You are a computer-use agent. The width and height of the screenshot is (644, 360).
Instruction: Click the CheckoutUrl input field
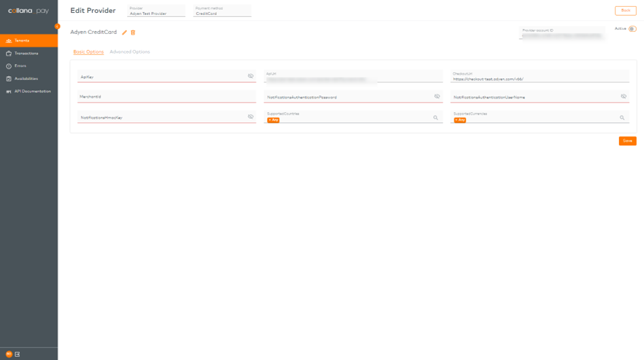pyautogui.click(x=539, y=76)
